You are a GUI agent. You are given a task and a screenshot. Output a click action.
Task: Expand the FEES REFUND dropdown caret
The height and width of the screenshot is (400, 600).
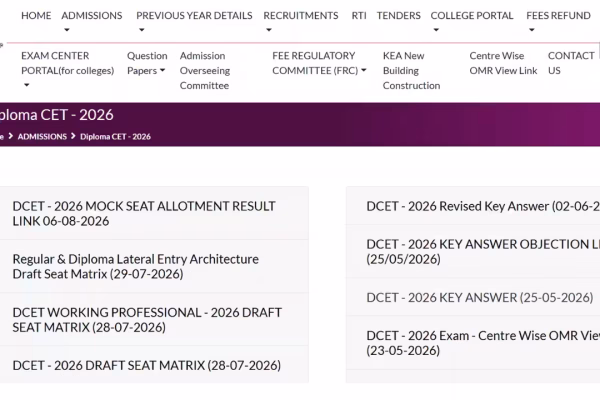tap(532, 30)
